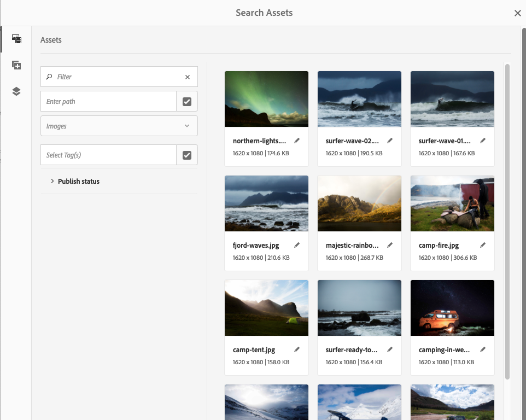
Task: Select the camp-tent.jpg thumbnail
Action: click(266, 308)
